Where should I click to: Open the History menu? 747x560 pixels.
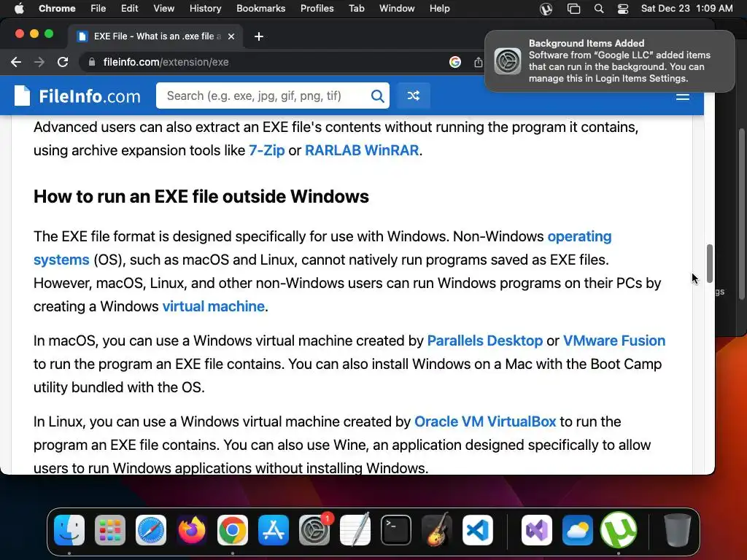click(205, 9)
